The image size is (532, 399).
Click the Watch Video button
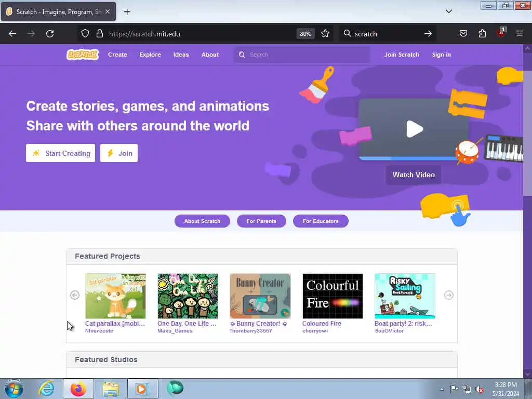[x=414, y=175]
